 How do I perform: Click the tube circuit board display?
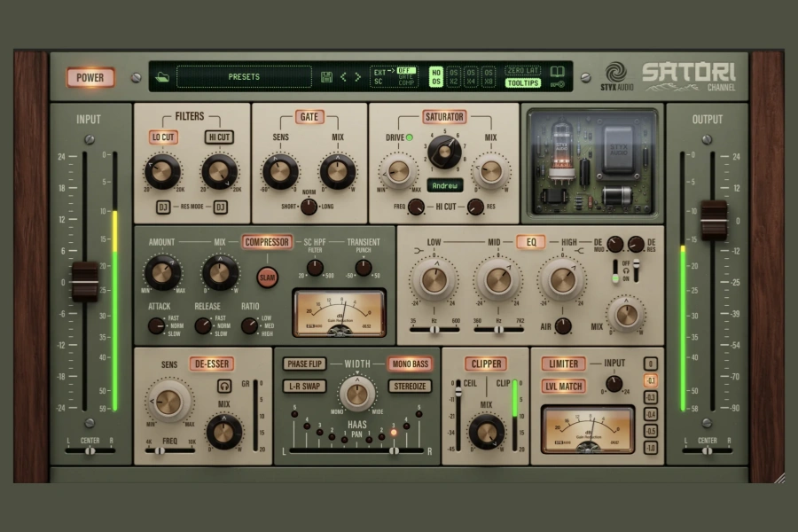pos(592,163)
